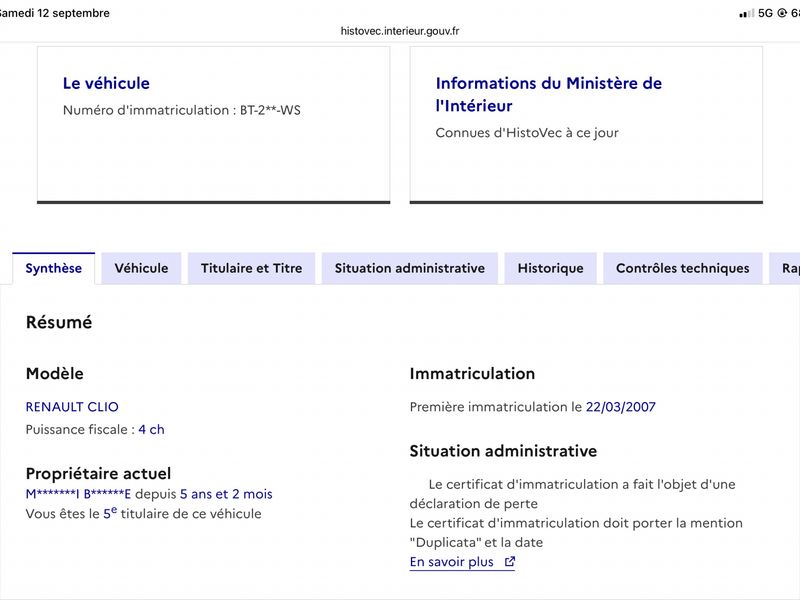Select the partially visible Rapport tab
This screenshot has height=600, width=800.
coord(785,268)
